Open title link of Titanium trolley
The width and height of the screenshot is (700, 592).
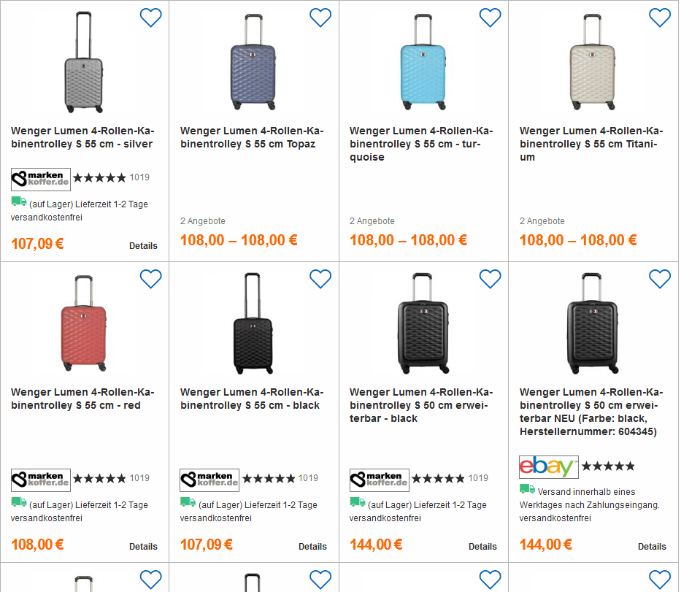click(x=591, y=144)
